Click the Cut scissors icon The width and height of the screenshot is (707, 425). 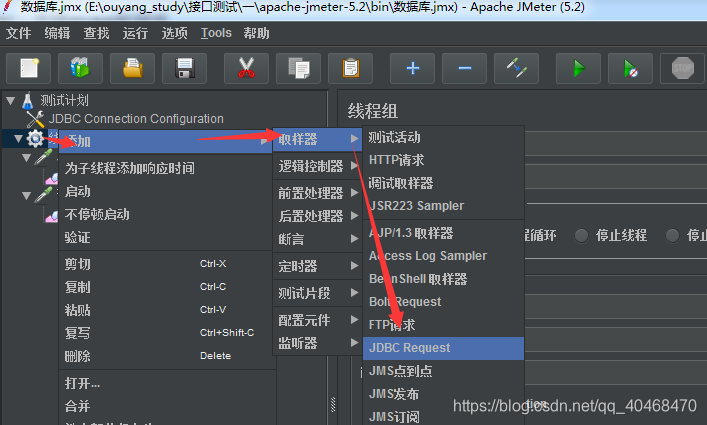(246, 69)
